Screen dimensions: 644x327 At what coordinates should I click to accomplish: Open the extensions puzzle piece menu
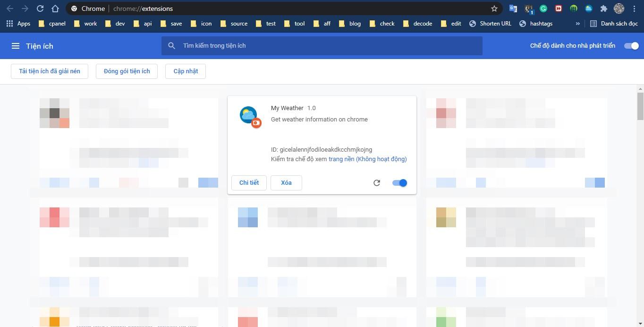pos(603,9)
